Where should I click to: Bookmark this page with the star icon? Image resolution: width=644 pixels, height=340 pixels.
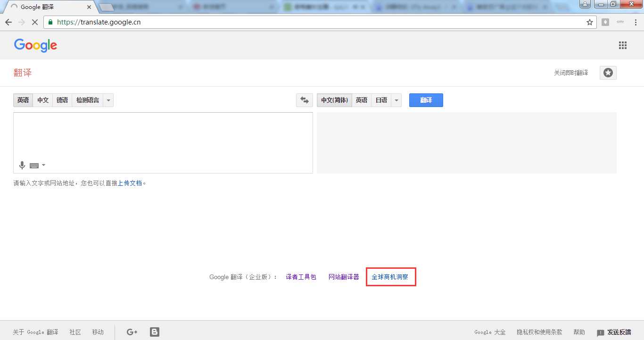(589, 22)
